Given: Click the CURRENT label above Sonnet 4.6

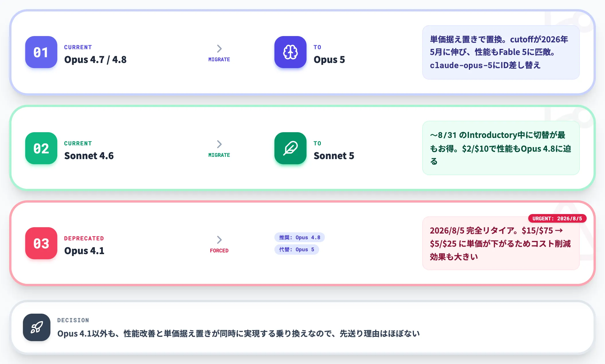Looking at the screenshot, I should (x=78, y=143).
